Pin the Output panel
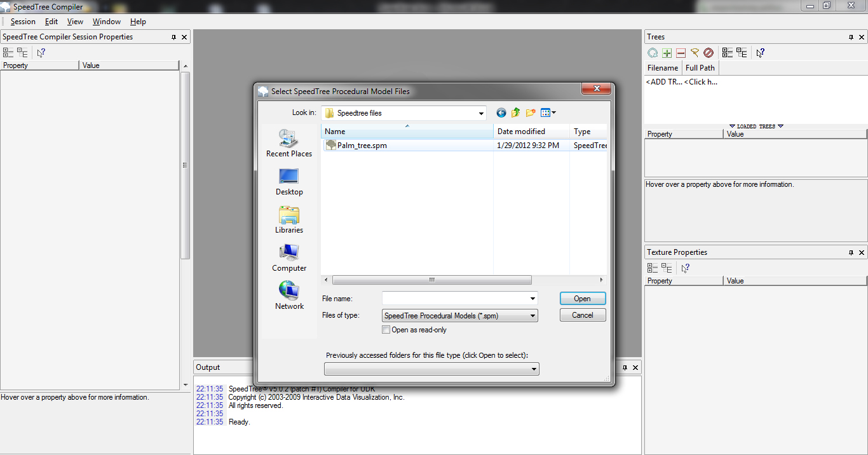The height and width of the screenshot is (455, 868). pyautogui.click(x=625, y=367)
